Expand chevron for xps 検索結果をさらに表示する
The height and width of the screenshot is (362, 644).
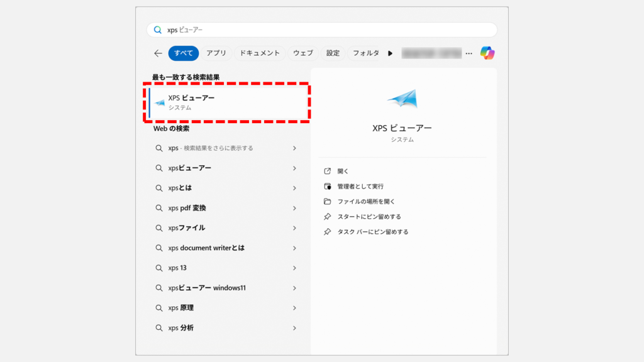(x=294, y=148)
